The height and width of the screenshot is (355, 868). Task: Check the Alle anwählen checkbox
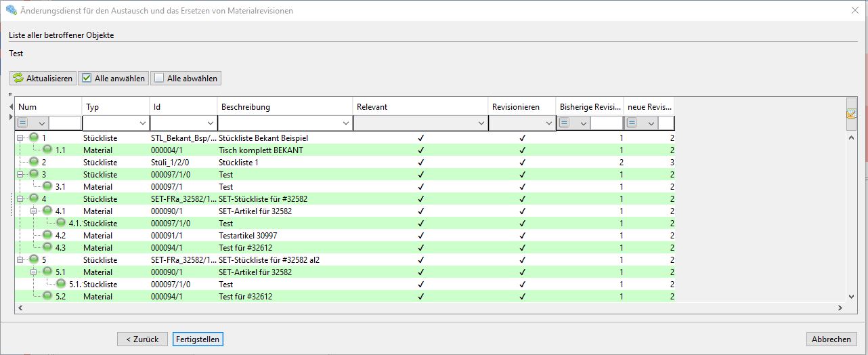(87, 79)
